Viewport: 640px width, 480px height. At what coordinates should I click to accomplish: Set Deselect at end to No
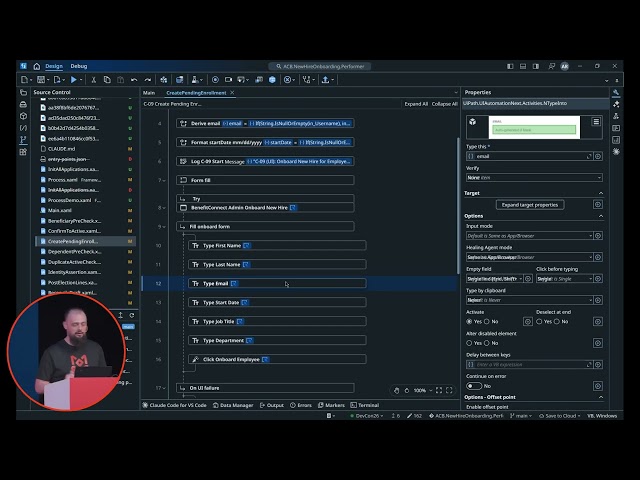(x=557, y=322)
